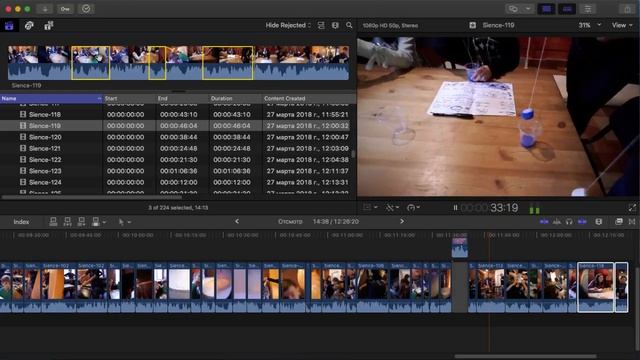This screenshot has height=360, width=640.
Task: Open the keyword editor key button
Action: (x=65, y=9)
